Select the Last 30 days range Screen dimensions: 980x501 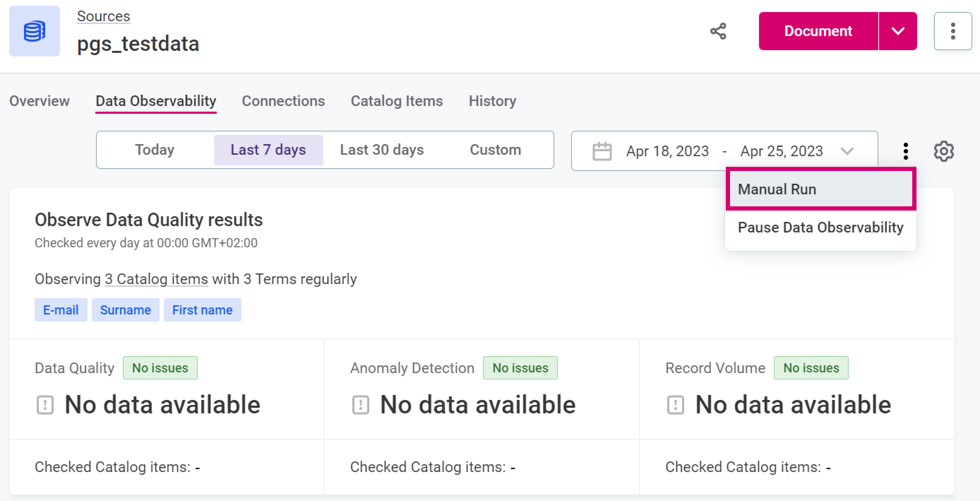[x=382, y=150]
